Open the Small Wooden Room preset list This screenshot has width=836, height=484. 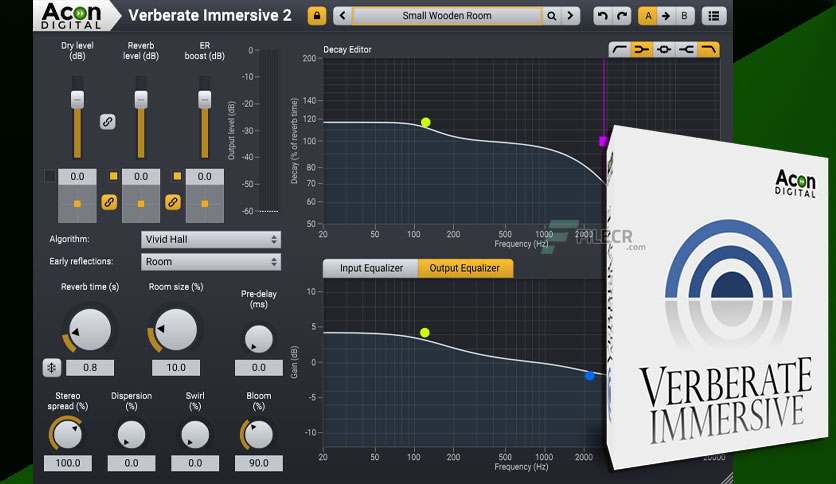(447, 16)
